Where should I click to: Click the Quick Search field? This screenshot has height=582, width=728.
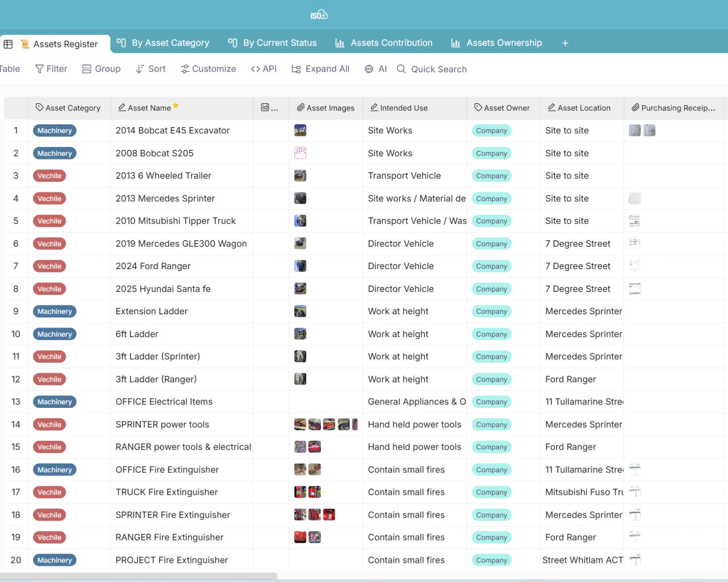[438, 69]
